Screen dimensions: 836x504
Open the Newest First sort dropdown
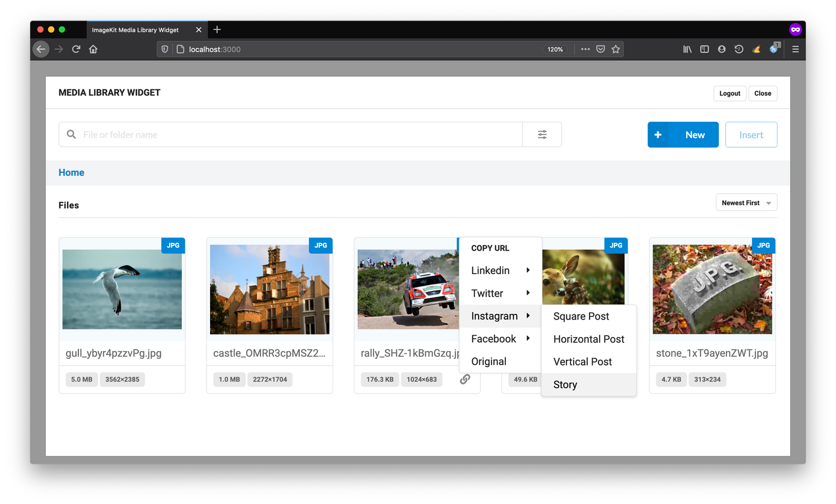click(x=746, y=202)
